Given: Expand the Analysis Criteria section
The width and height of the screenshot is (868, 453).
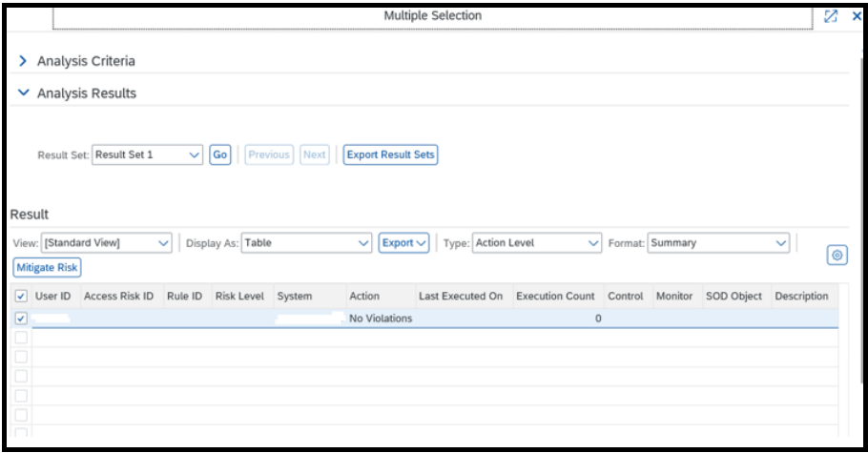Looking at the screenshot, I should click(x=23, y=61).
